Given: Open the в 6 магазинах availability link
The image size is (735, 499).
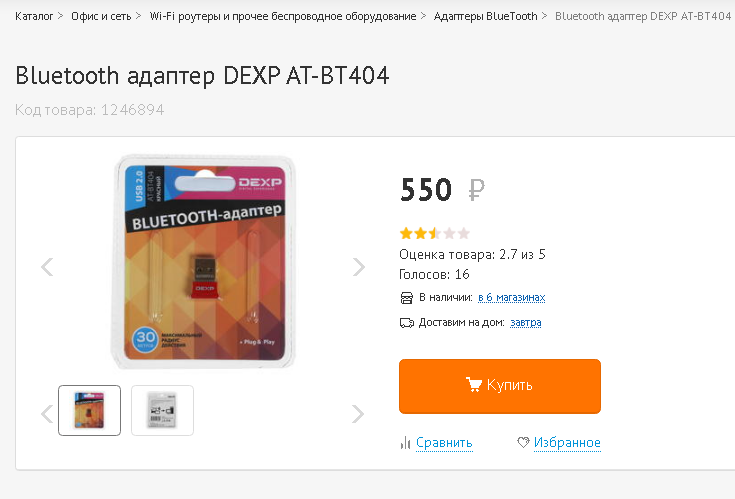Looking at the screenshot, I should 511,298.
